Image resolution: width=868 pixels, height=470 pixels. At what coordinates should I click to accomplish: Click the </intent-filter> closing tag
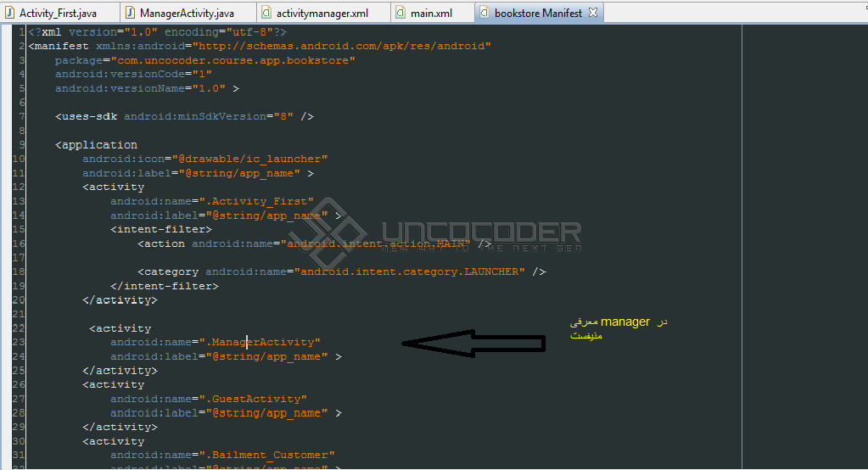[x=165, y=286]
